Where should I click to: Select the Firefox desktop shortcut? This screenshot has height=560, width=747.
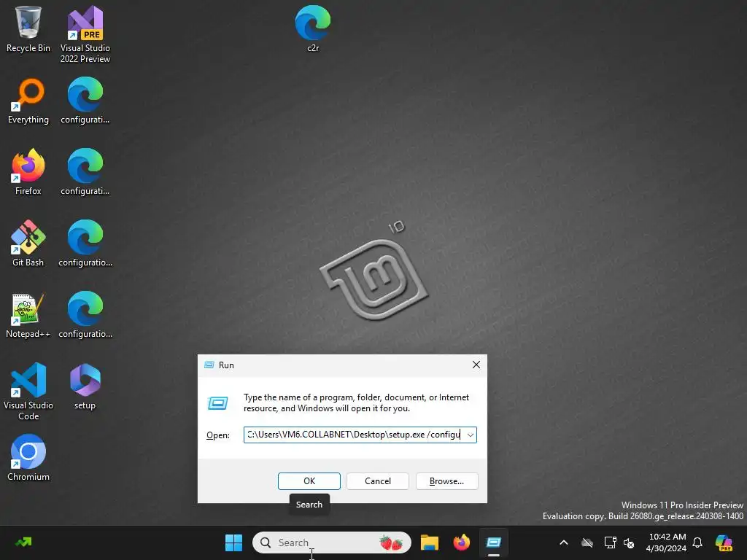28,172
